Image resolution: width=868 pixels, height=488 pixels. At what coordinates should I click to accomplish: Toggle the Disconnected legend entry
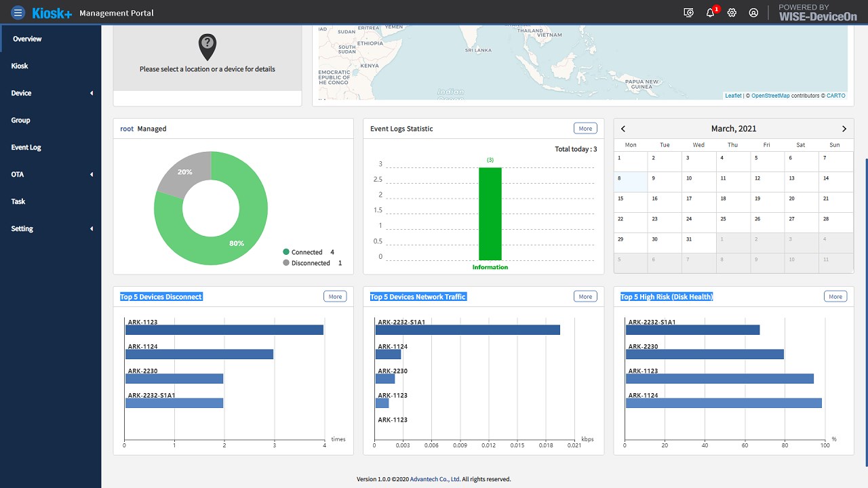[x=312, y=263]
